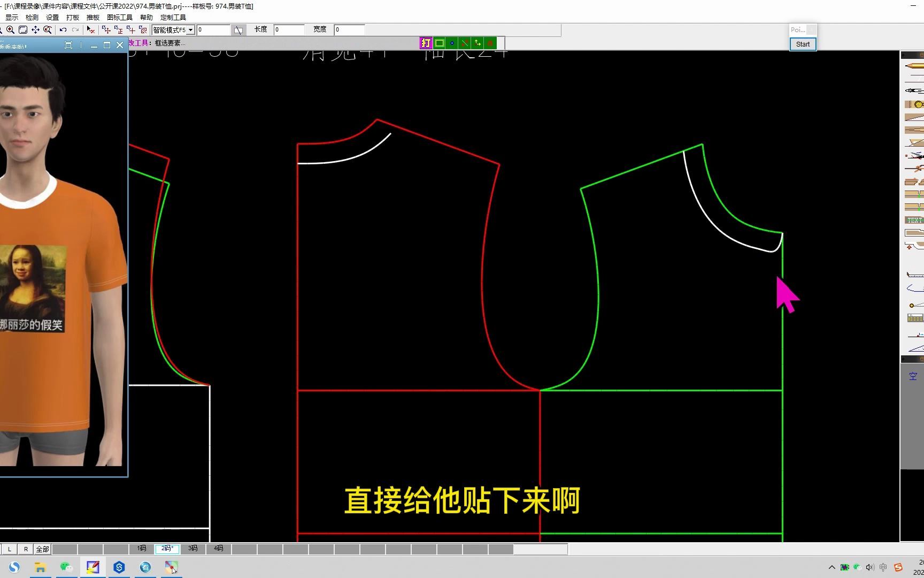Viewport: 924px width, 578px height.
Task: Click the red diagonal line icon
Action: tap(465, 43)
